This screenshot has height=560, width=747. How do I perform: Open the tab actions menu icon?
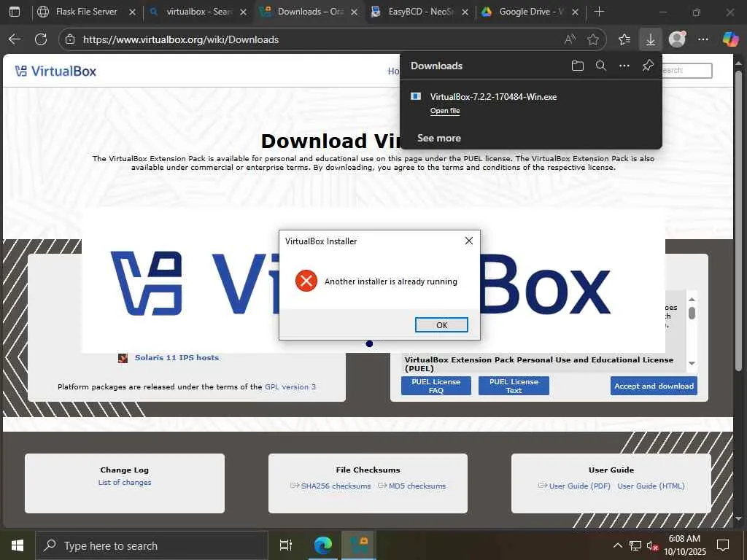click(15, 12)
